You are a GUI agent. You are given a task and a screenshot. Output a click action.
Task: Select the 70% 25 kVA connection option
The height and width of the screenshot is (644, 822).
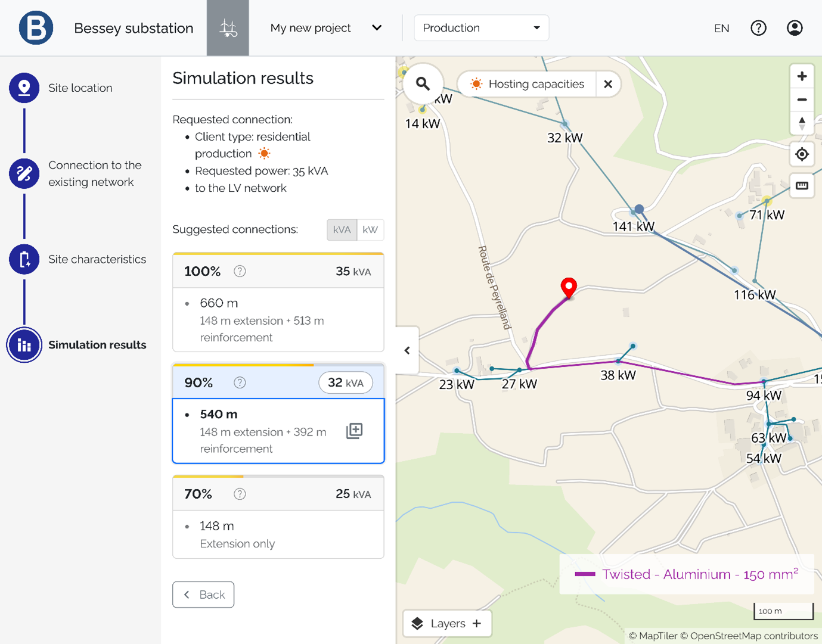pyautogui.click(x=278, y=517)
